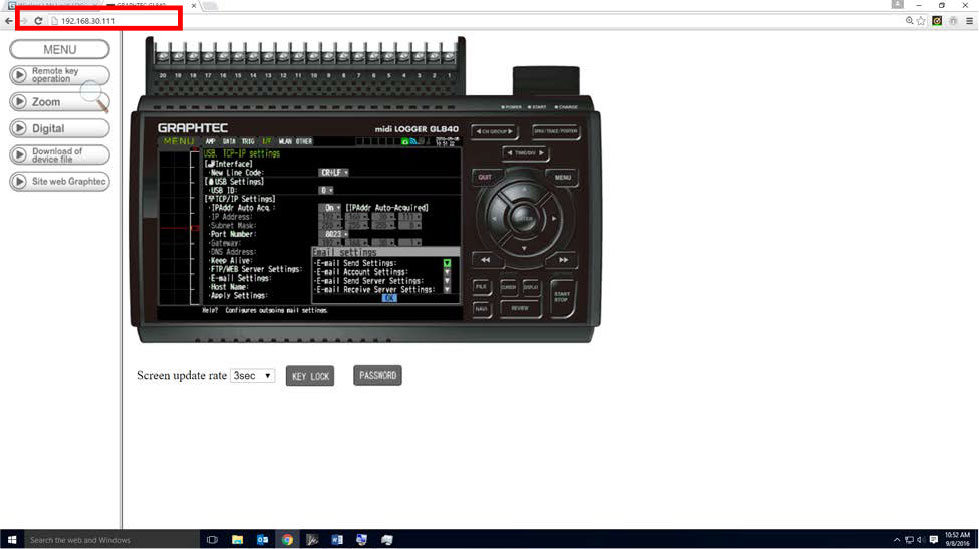Click the TIME/DIV key on the logger
This screenshot has height=549, width=979.
point(525,152)
